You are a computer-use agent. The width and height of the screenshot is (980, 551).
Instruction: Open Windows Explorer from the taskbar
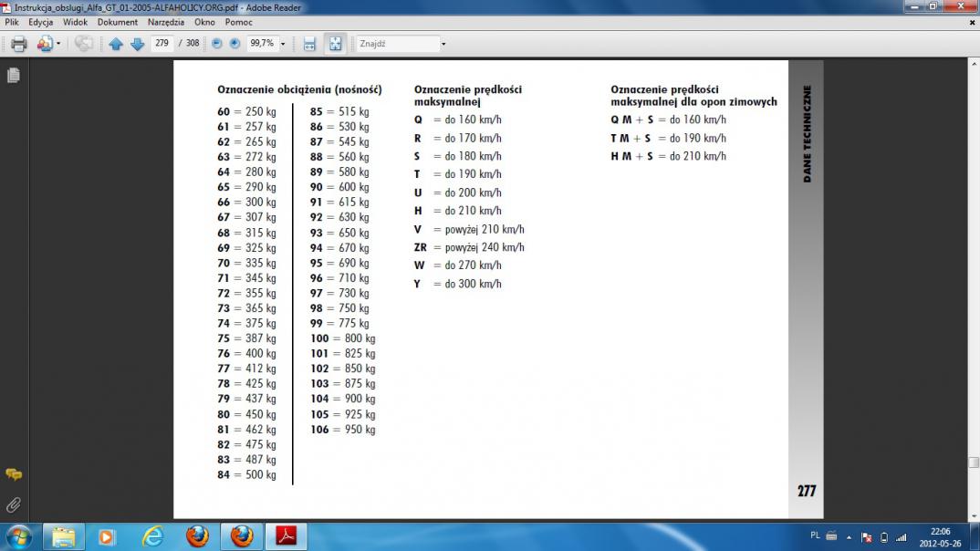pyautogui.click(x=63, y=536)
